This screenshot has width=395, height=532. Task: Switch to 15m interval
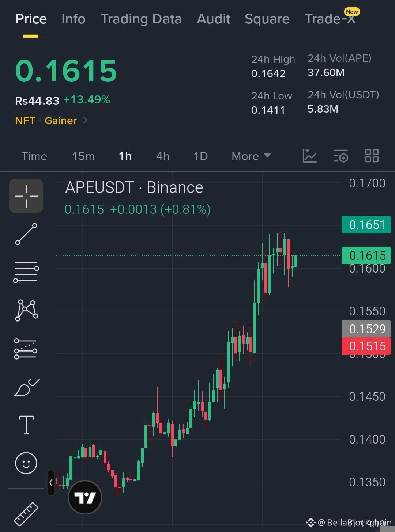83,156
